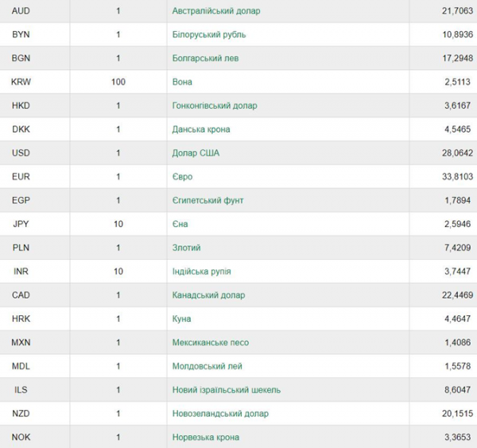Select the Вона currency link
The height and width of the screenshot is (448, 477).
click(182, 82)
